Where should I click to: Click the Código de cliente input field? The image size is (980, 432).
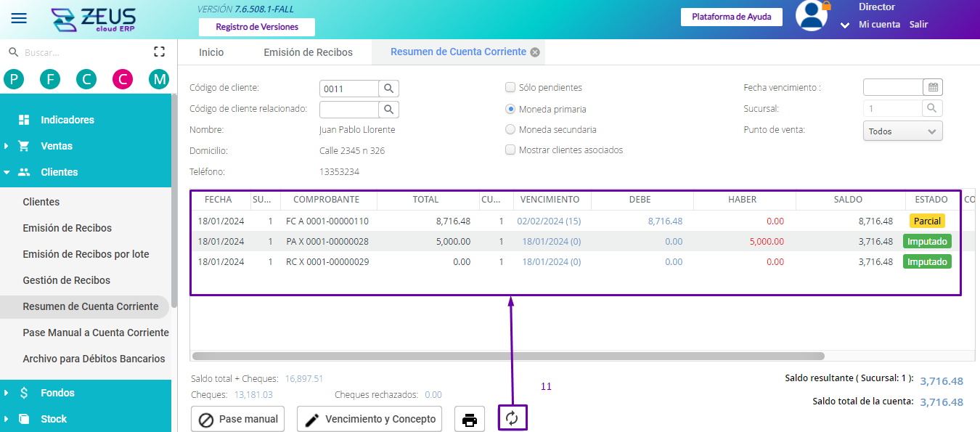(x=349, y=89)
